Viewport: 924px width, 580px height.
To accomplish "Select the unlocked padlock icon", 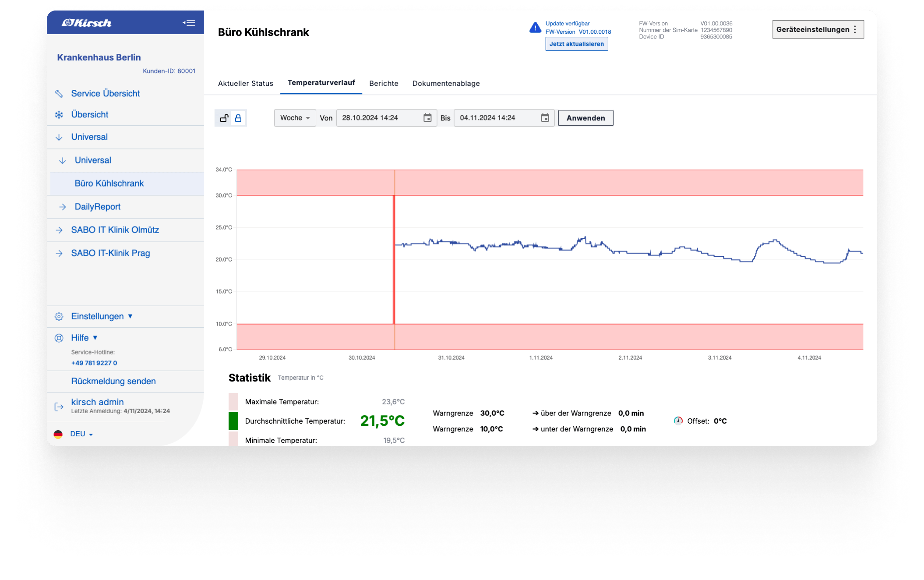I will click(224, 118).
